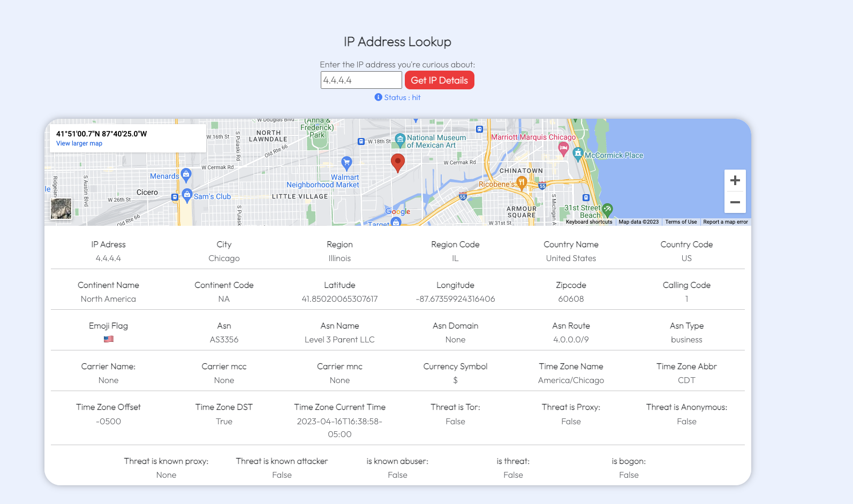Click the transit icon near Cicero
Screen dimensions: 853x504
point(175,197)
